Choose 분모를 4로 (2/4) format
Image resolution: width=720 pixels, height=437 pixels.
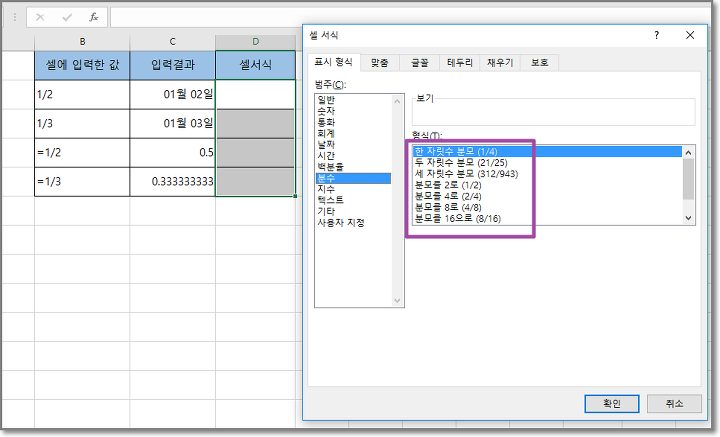pos(547,196)
